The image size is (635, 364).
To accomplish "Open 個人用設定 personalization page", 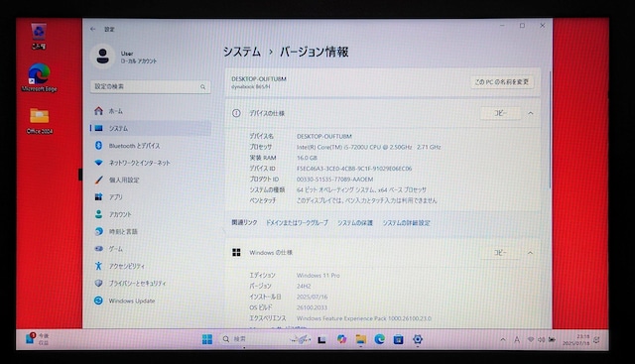I will click(x=150, y=180).
